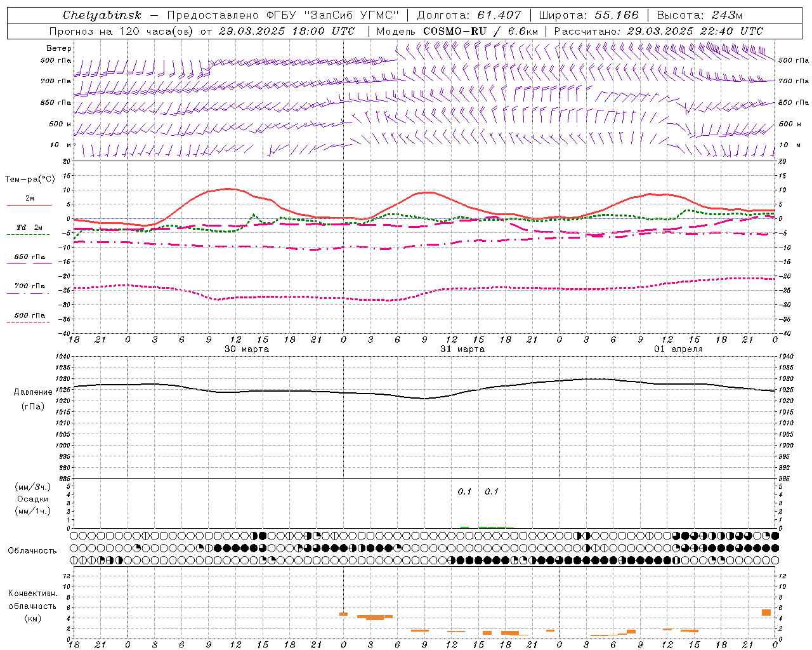Click the '01 апреля' date label
Viewport: 812px width, 650px height.
[x=678, y=349]
